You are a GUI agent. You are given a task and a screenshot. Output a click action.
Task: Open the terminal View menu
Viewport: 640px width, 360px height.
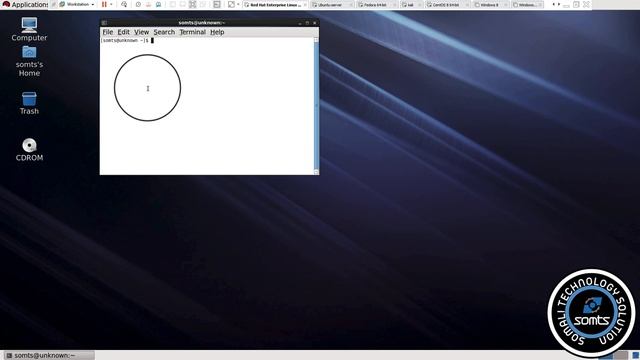pyautogui.click(x=141, y=32)
